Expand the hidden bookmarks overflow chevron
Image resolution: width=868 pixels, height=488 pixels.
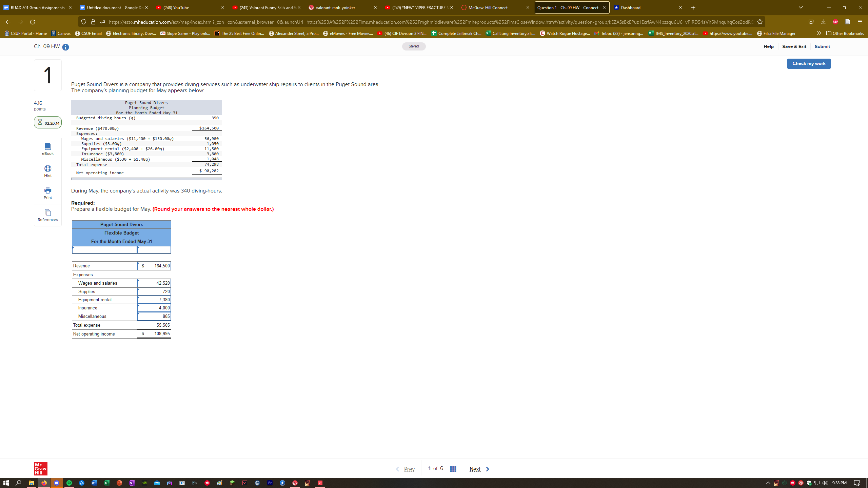coord(818,33)
